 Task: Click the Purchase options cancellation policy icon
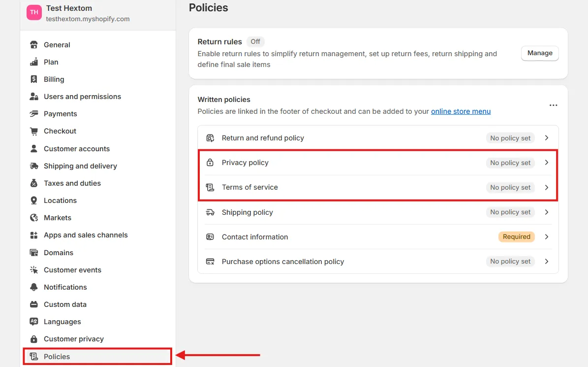point(210,262)
